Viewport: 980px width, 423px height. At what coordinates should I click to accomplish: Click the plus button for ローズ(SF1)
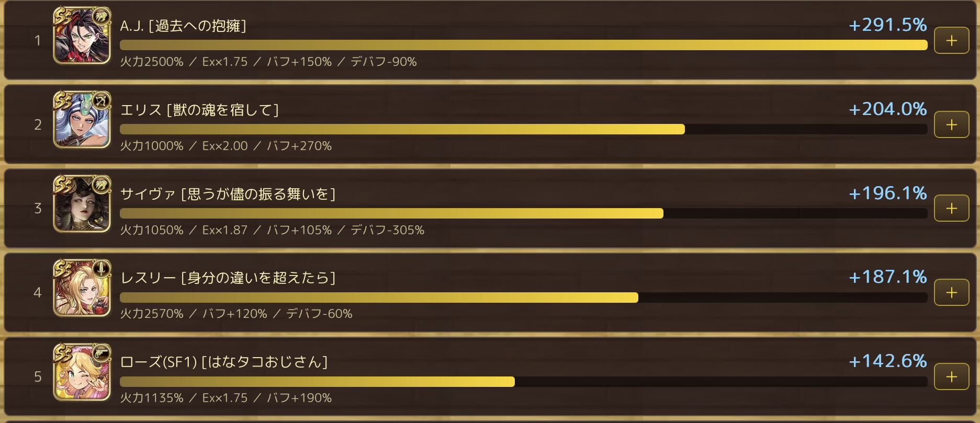point(951,376)
